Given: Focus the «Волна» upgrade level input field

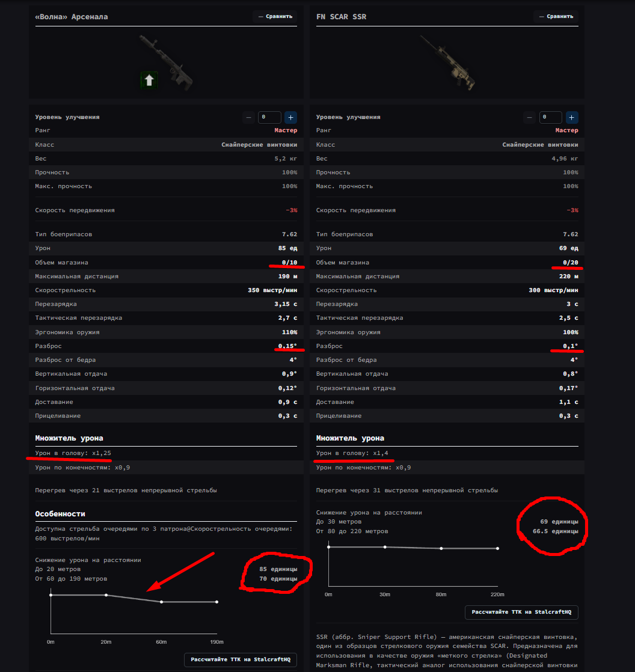Looking at the screenshot, I should click(269, 117).
